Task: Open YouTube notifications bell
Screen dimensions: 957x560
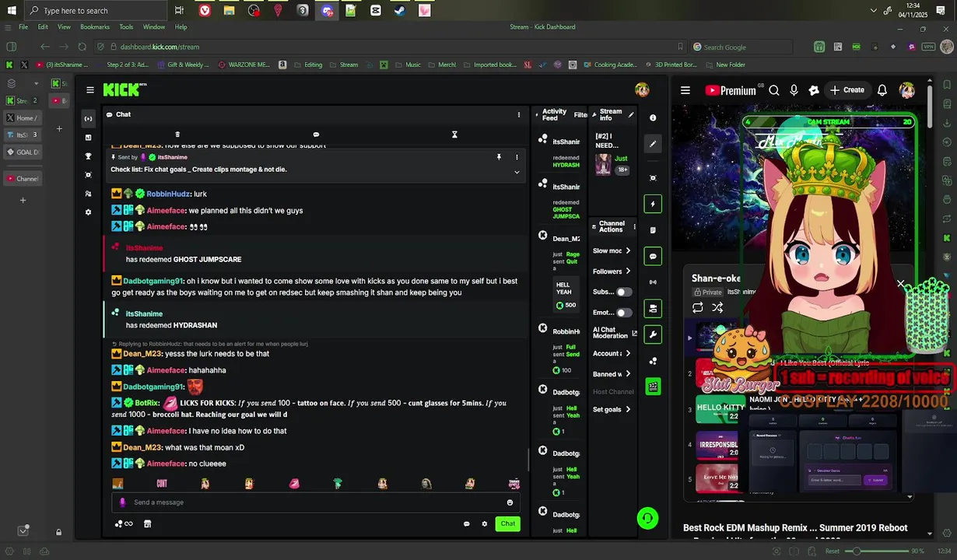Action: 882,90
